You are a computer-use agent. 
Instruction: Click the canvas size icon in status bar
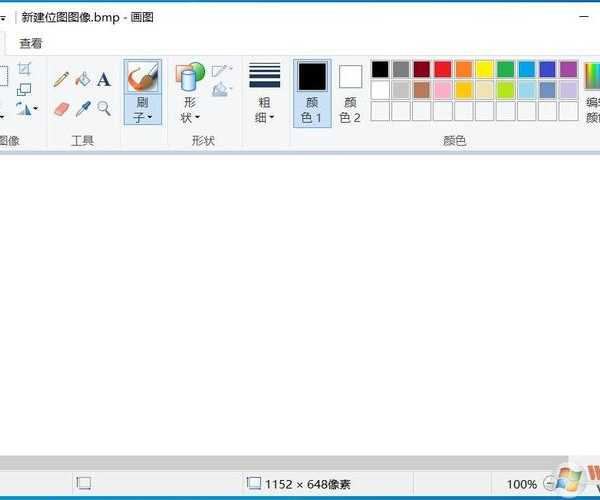coord(253,483)
